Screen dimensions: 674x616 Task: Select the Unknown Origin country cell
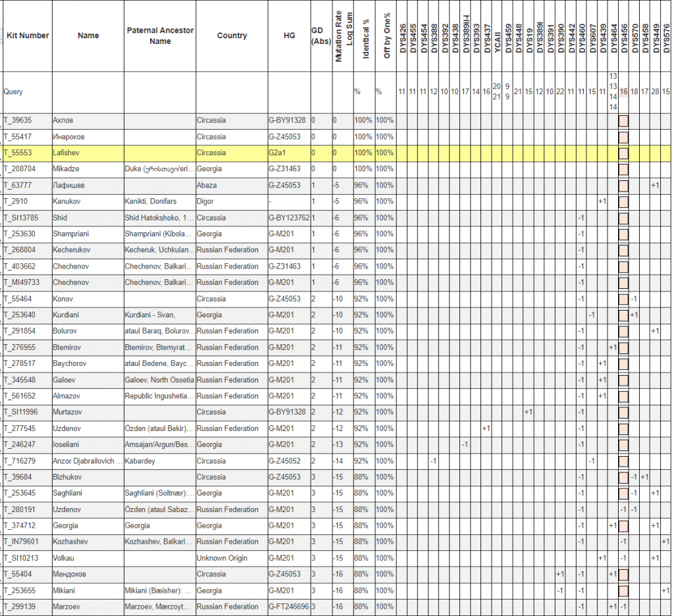coord(232,558)
